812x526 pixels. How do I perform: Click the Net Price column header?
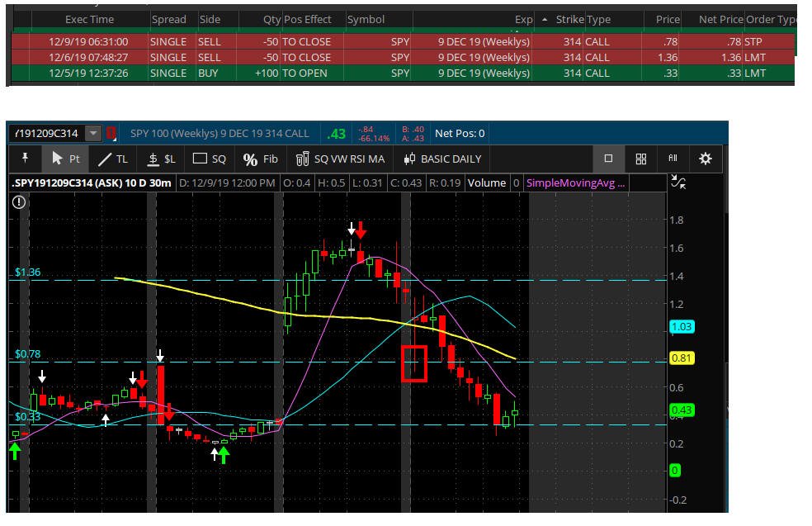720,20
